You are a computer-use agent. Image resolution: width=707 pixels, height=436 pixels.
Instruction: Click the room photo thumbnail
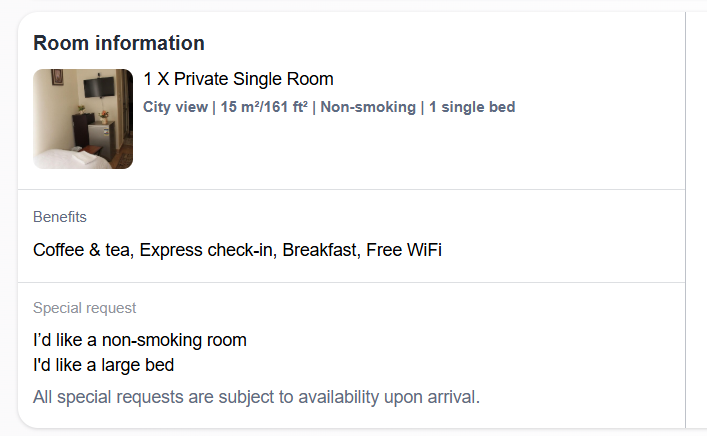83,119
